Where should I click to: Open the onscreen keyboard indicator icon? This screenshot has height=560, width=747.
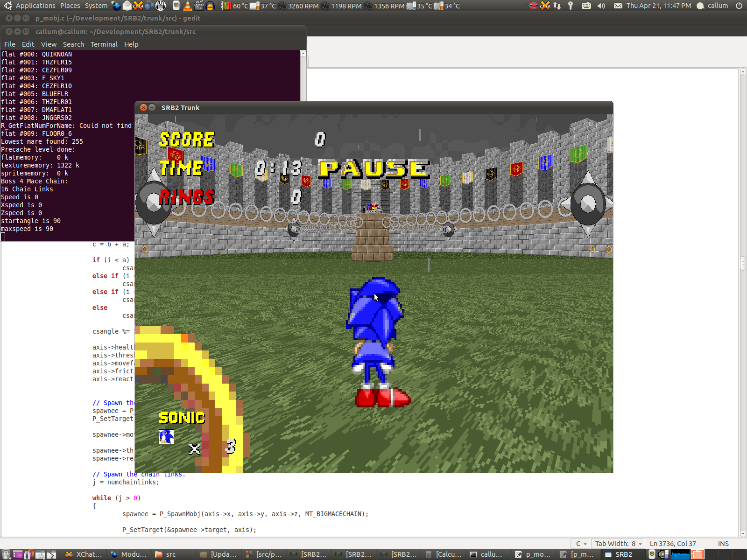(x=586, y=6)
